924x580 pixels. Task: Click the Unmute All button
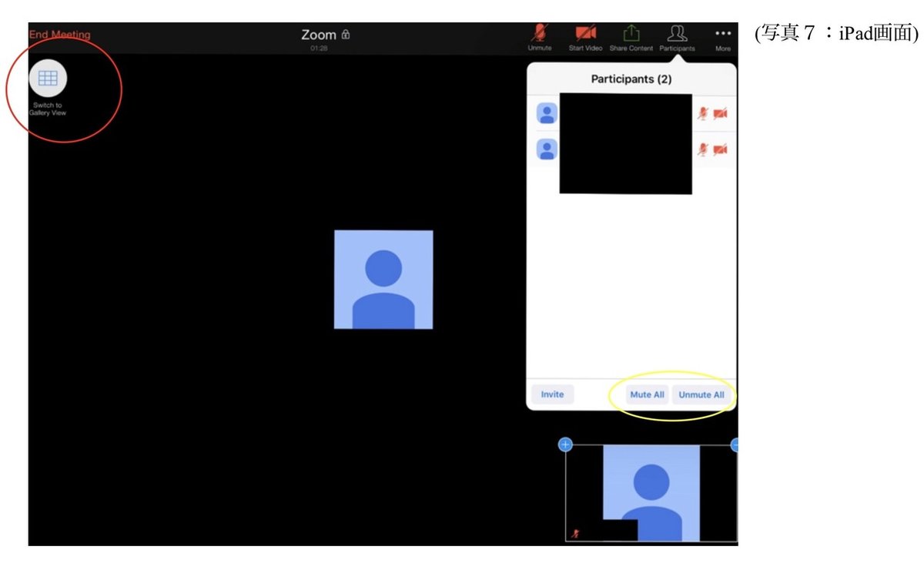pos(701,394)
